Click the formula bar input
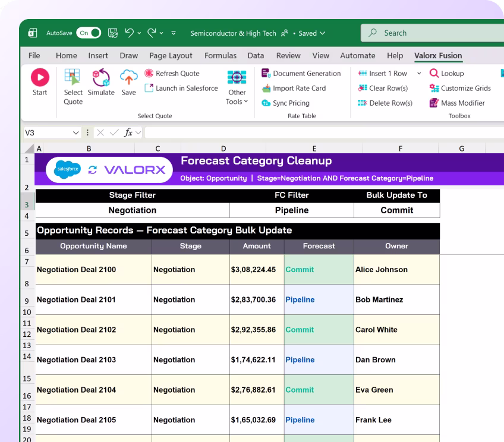Image resolution: width=504 pixels, height=442 pixels. [x=324, y=132]
